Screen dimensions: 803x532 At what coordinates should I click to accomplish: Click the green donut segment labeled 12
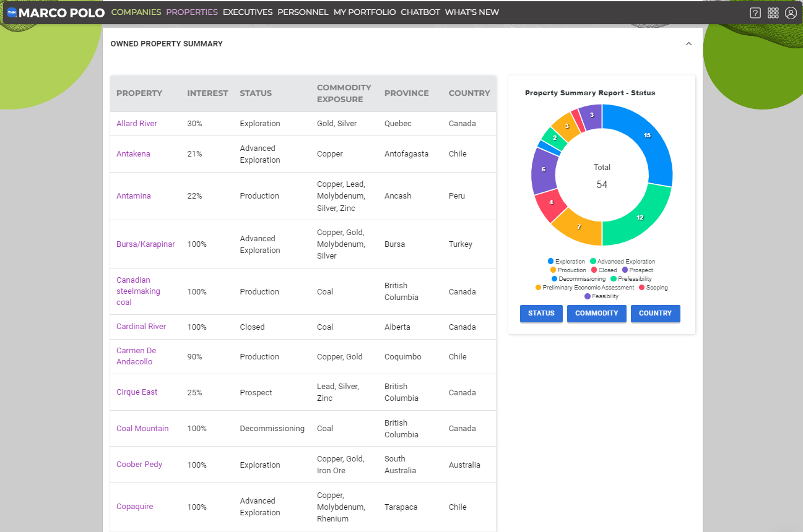[x=639, y=218]
